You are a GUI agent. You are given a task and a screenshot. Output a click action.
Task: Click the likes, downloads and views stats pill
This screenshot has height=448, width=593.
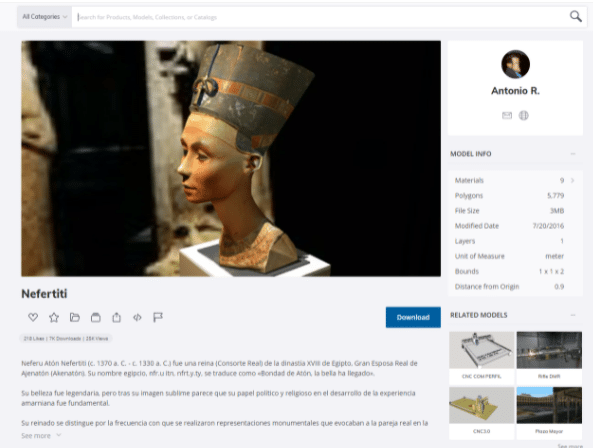tap(66, 338)
